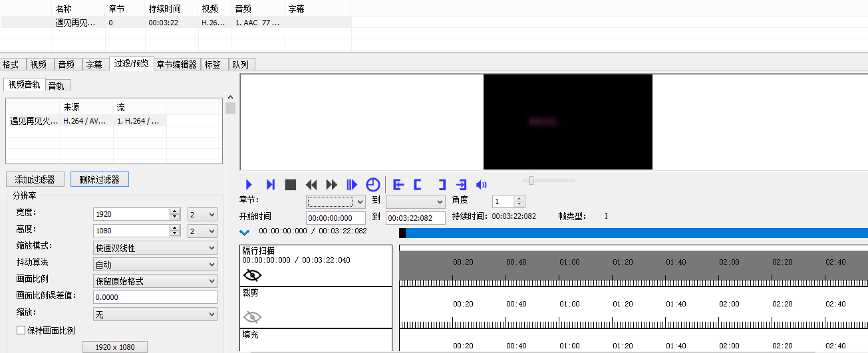The width and height of the screenshot is (868, 353).
Task: Click the 删除过滤器 button
Action: [x=99, y=179]
